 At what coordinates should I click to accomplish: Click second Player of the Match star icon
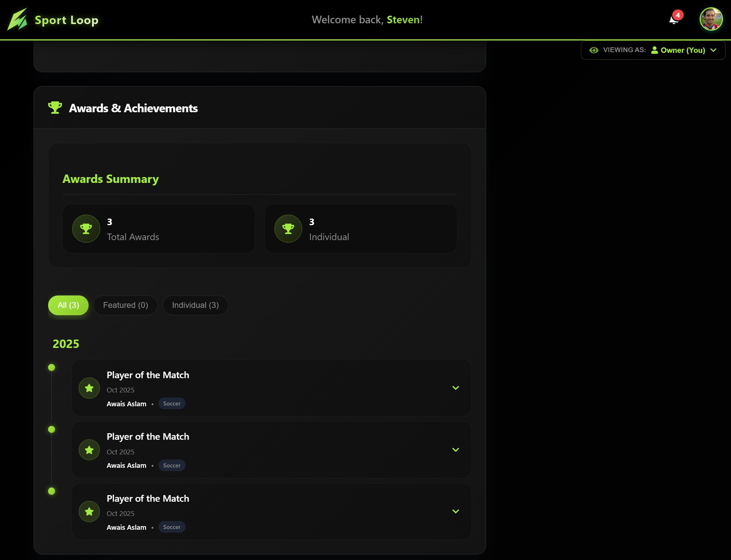coord(89,450)
